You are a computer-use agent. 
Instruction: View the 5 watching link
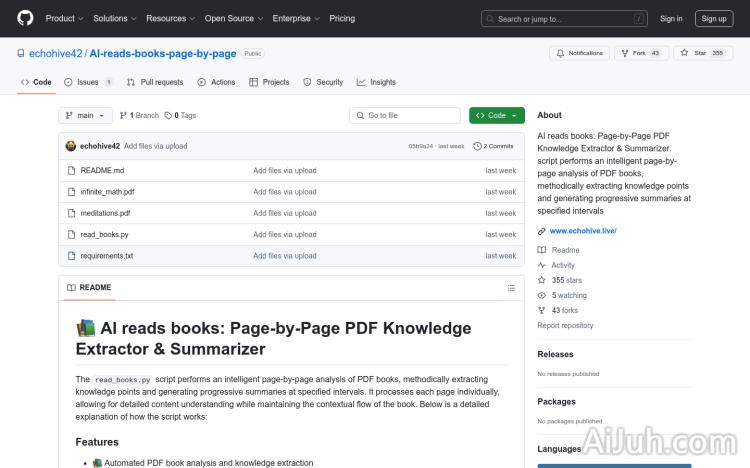point(569,295)
